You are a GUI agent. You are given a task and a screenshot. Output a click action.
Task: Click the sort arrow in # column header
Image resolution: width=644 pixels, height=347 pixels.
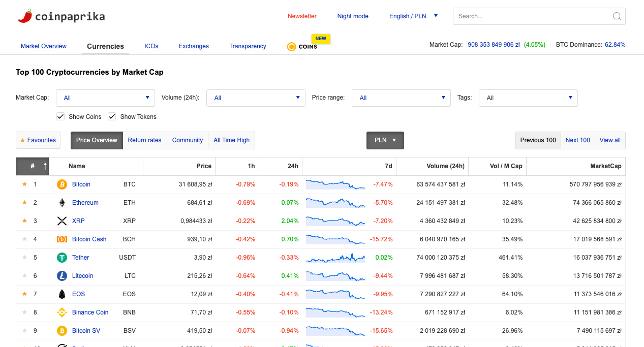(45, 166)
